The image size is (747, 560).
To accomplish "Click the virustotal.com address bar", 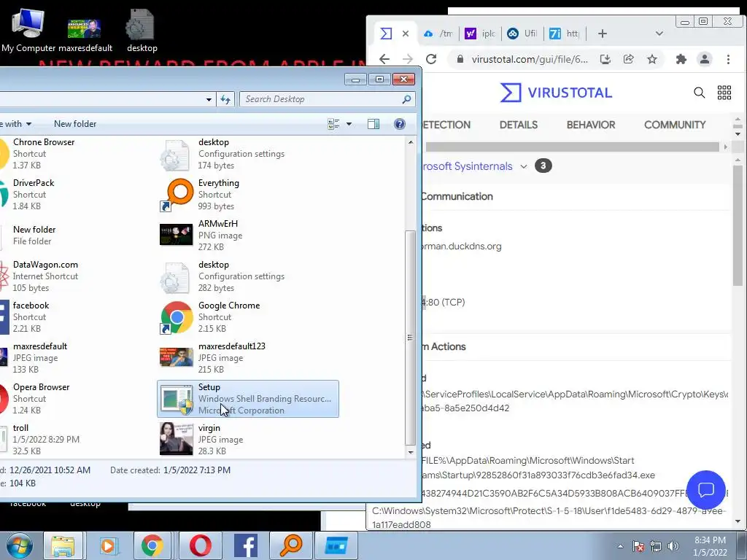I will tap(529, 59).
